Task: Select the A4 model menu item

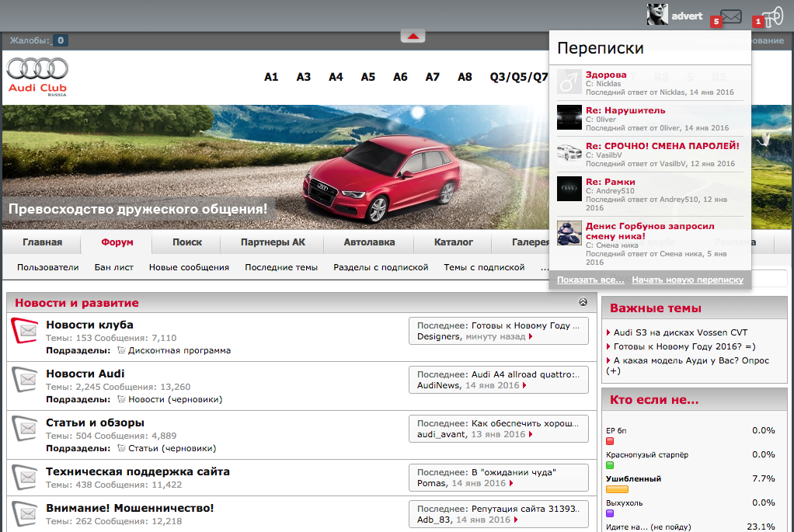Action: pos(336,77)
